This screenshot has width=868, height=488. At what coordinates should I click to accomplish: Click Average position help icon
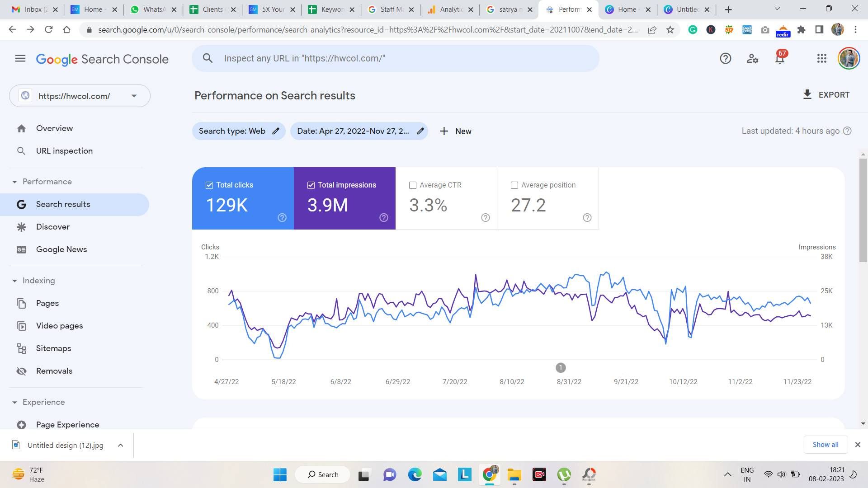point(587,218)
